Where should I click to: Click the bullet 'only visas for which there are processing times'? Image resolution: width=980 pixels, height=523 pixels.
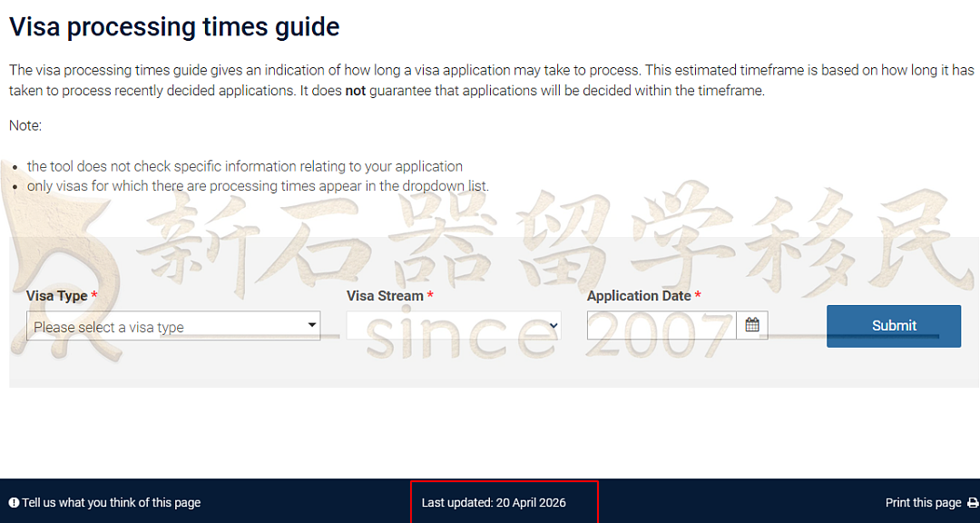tap(258, 186)
